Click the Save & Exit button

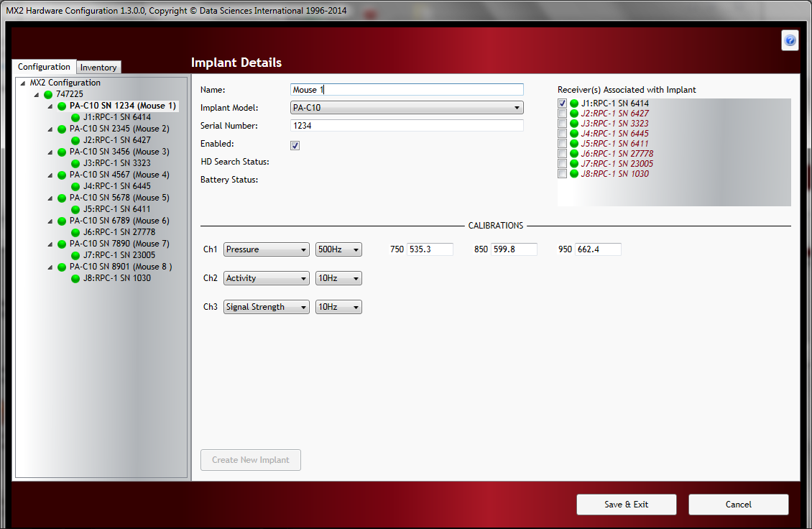point(626,504)
